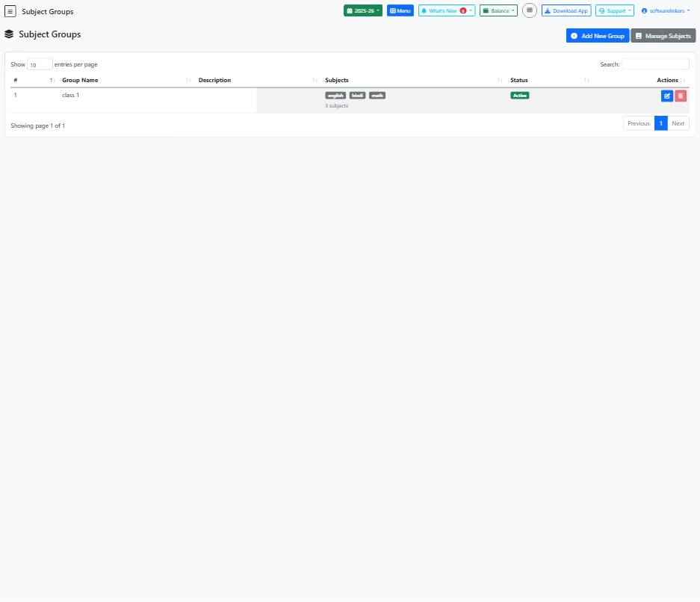This screenshot has height=602, width=700.
Task: Click the layers icon beside Subject Groups heading
Action: [x=9, y=34]
